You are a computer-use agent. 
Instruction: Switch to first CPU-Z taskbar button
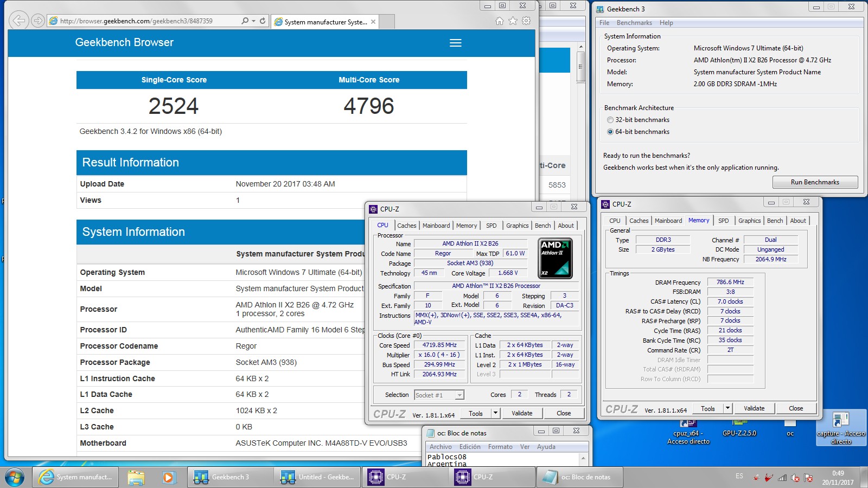pos(404,477)
